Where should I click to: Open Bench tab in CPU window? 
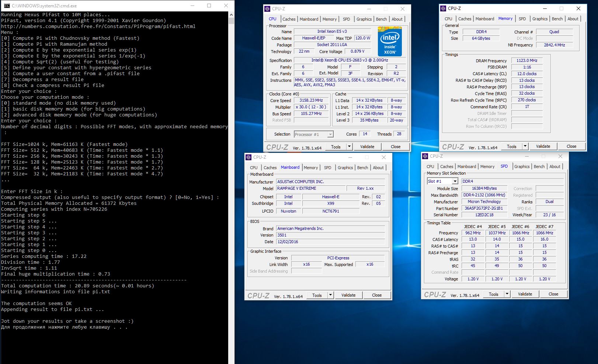382,19
